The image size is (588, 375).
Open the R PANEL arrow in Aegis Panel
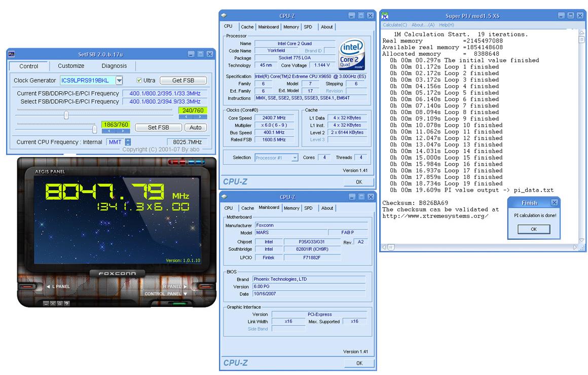tap(185, 286)
